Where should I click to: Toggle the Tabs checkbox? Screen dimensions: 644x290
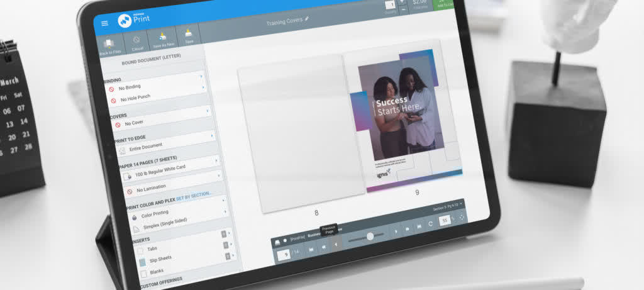pyautogui.click(x=141, y=250)
